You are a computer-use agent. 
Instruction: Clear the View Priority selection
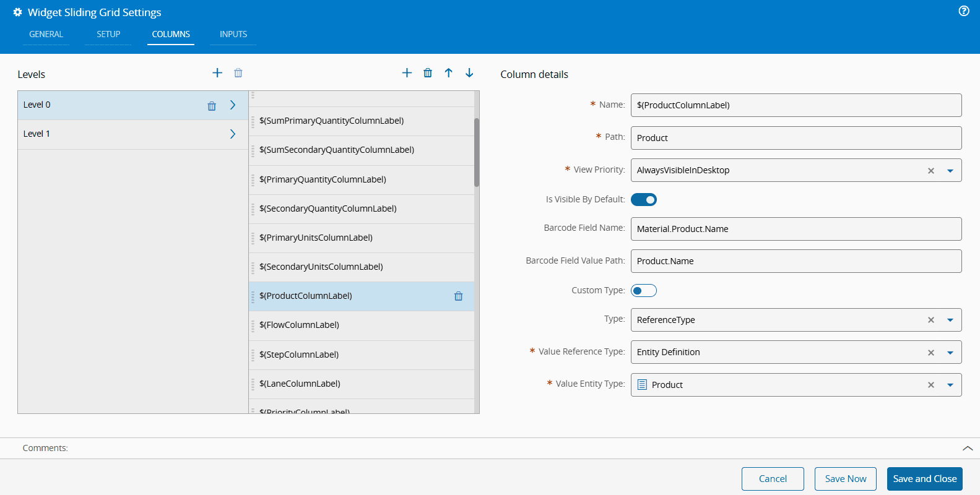coord(930,171)
